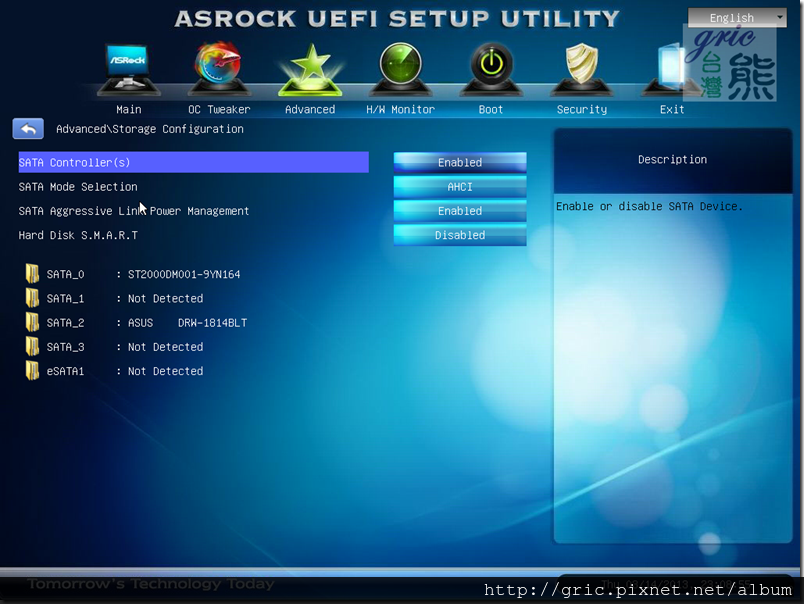The width and height of the screenshot is (804, 604).
Task: Click the ASUS DRW-1814BLT drive name
Action: coord(188,323)
